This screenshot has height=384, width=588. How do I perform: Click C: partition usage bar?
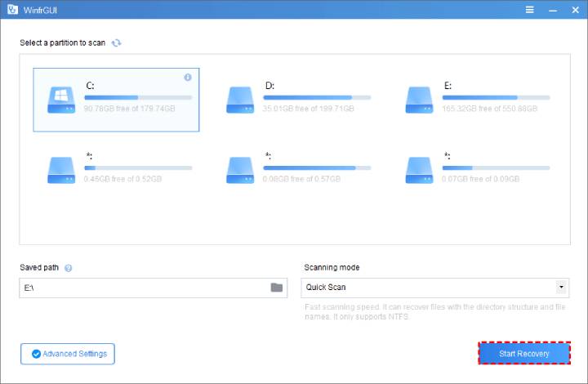138,97
